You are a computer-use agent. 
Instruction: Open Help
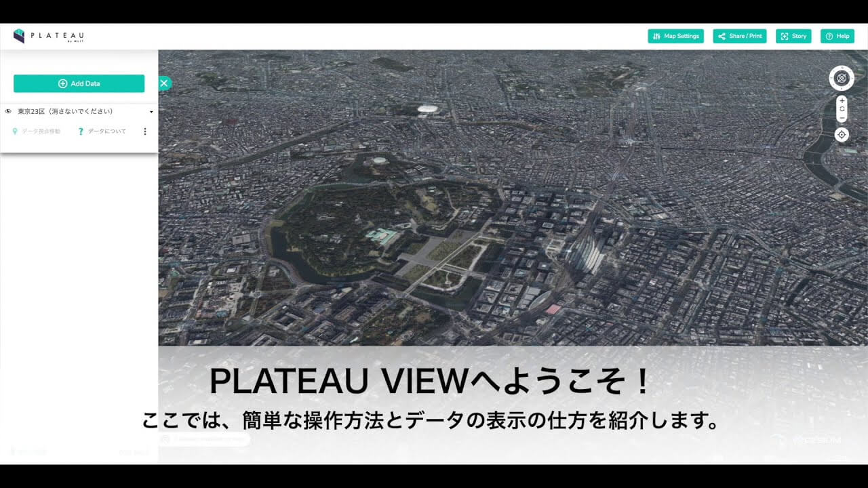point(837,36)
